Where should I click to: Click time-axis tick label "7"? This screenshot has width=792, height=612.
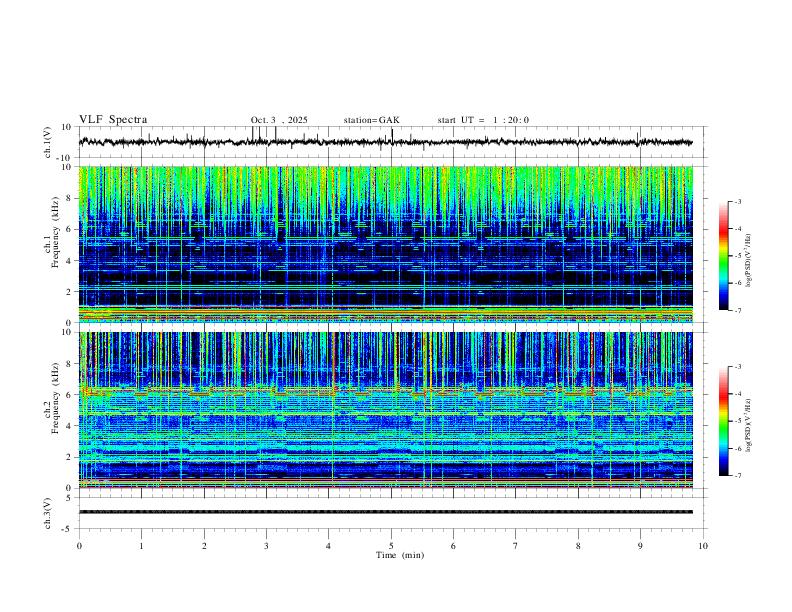point(516,546)
